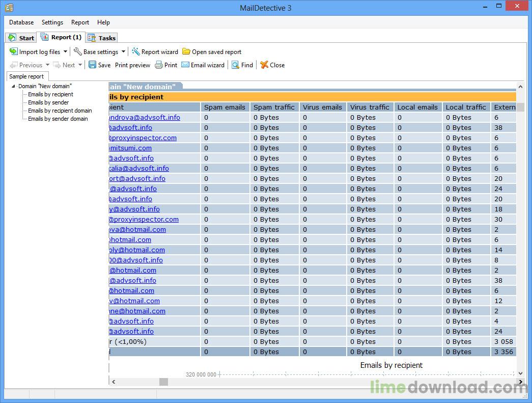This screenshot has width=532, height=403.
Task: Click the Print preview button
Action: point(132,65)
